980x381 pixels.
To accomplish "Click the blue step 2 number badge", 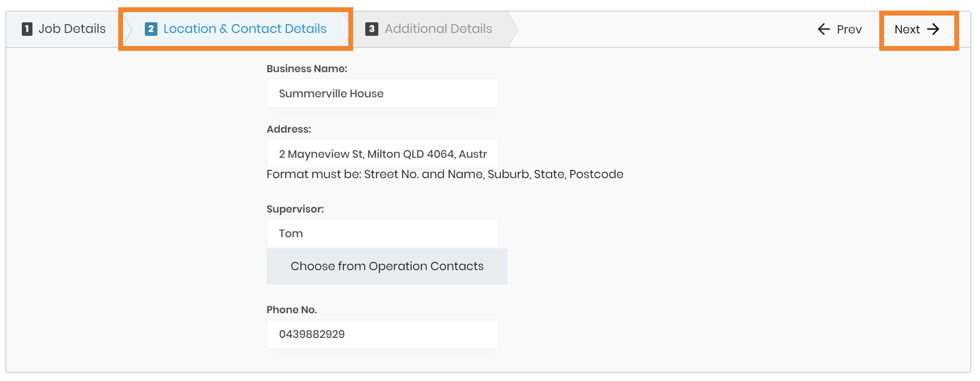I will click(151, 29).
